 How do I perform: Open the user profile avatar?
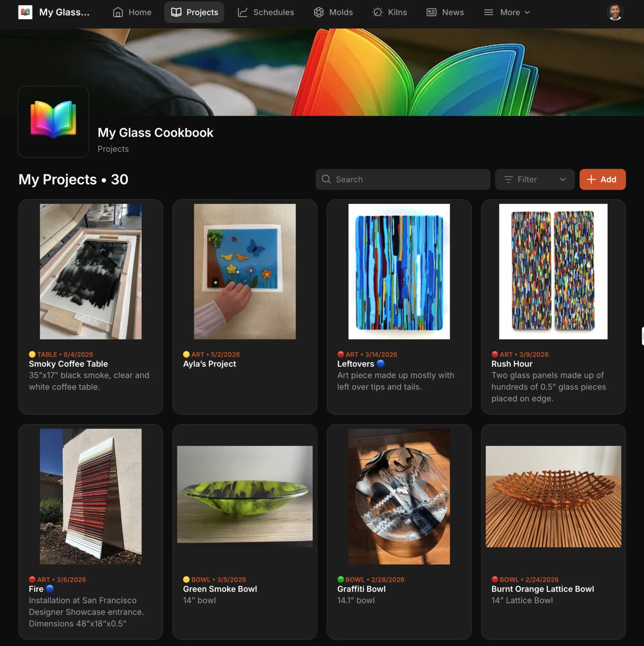point(615,12)
